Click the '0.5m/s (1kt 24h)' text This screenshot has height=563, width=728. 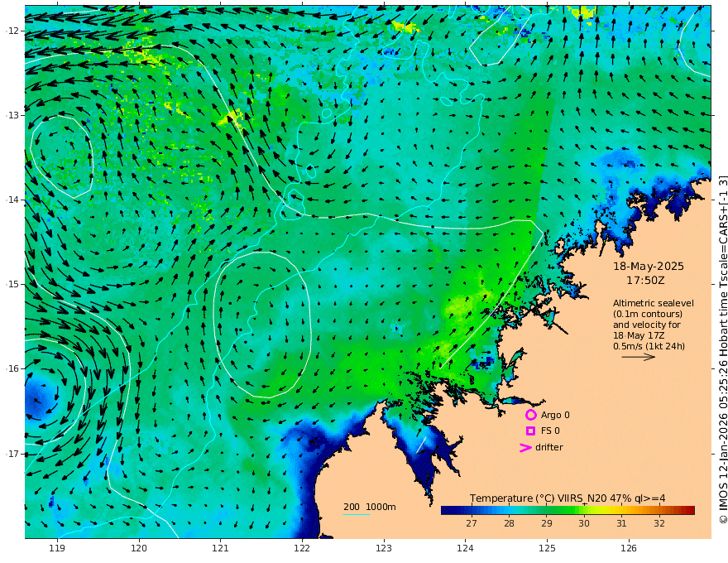pyautogui.click(x=649, y=346)
